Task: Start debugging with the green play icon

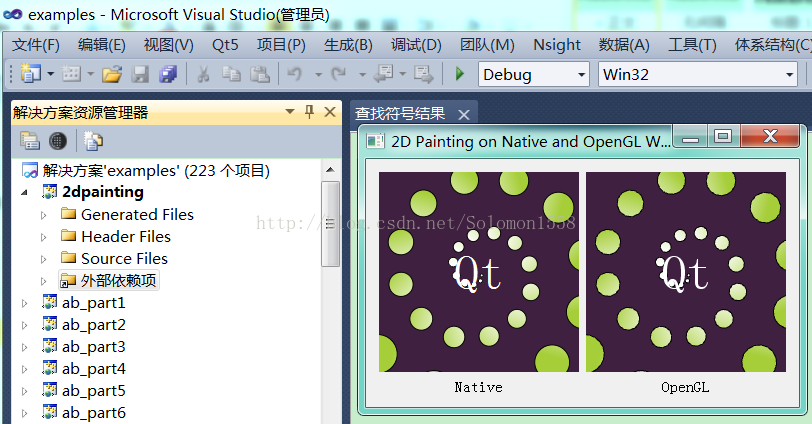Action: point(459,74)
